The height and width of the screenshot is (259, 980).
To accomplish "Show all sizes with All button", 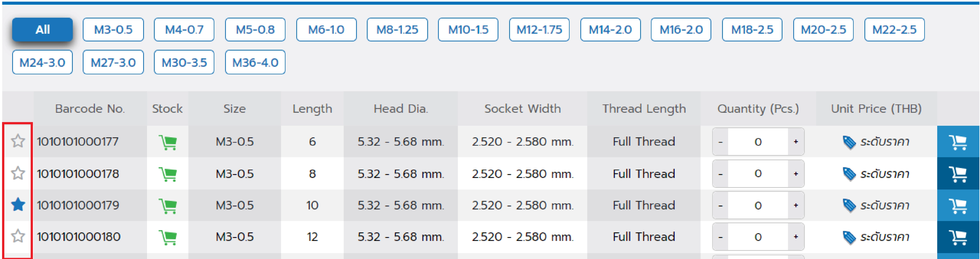I will tap(42, 29).
